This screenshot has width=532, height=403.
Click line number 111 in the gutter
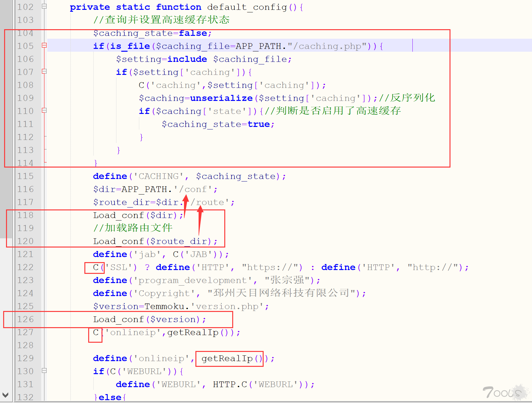click(x=25, y=124)
